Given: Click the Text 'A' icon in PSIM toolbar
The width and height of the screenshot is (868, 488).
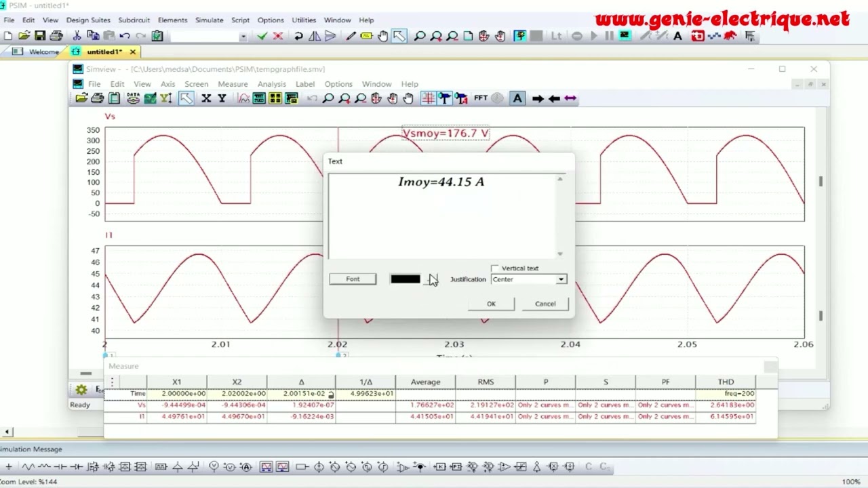Looking at the screenshot, I should 677,36.
